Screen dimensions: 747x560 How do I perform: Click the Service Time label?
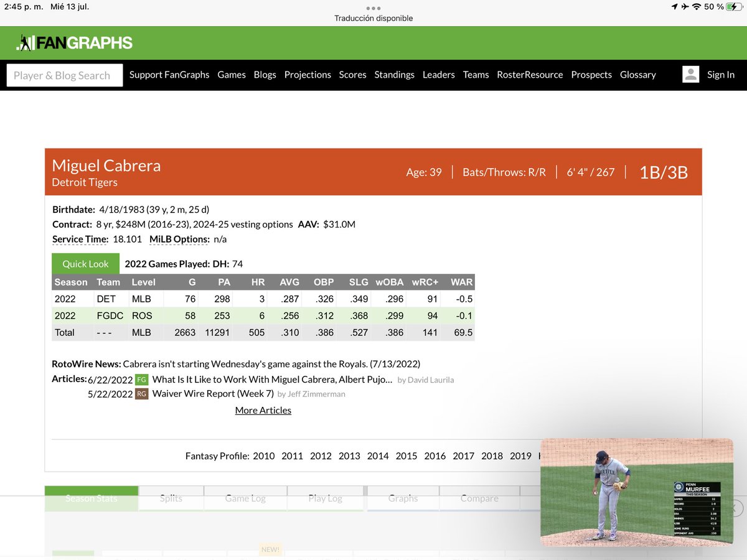(80, 240)
